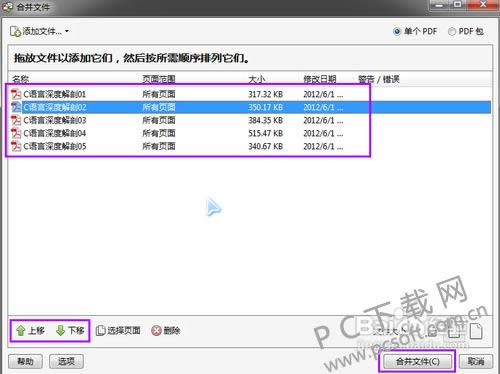Click the 警告 / 错误 column header
Viewport: 500px width, 374px height.
point(379,79)
